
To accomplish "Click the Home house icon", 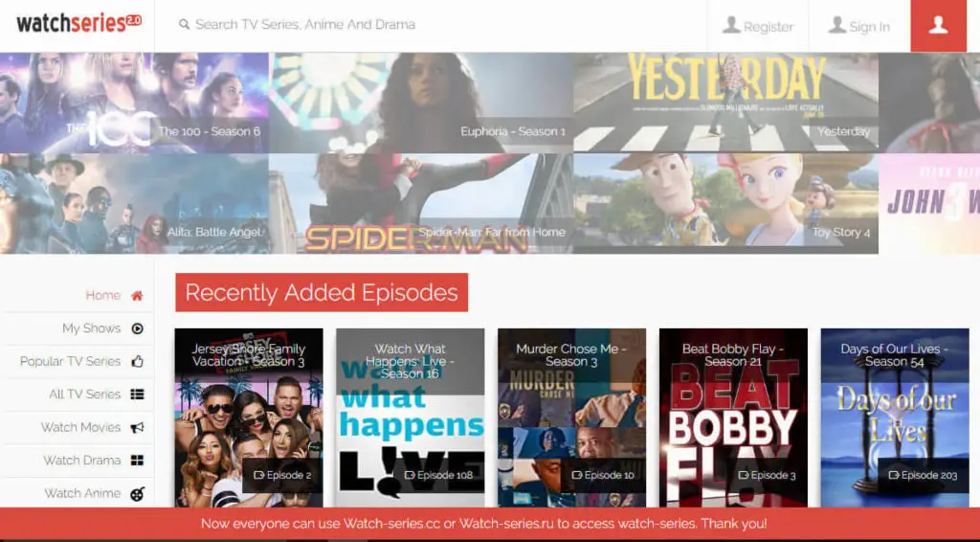I will pyautogui.click(x=137, y=296).
